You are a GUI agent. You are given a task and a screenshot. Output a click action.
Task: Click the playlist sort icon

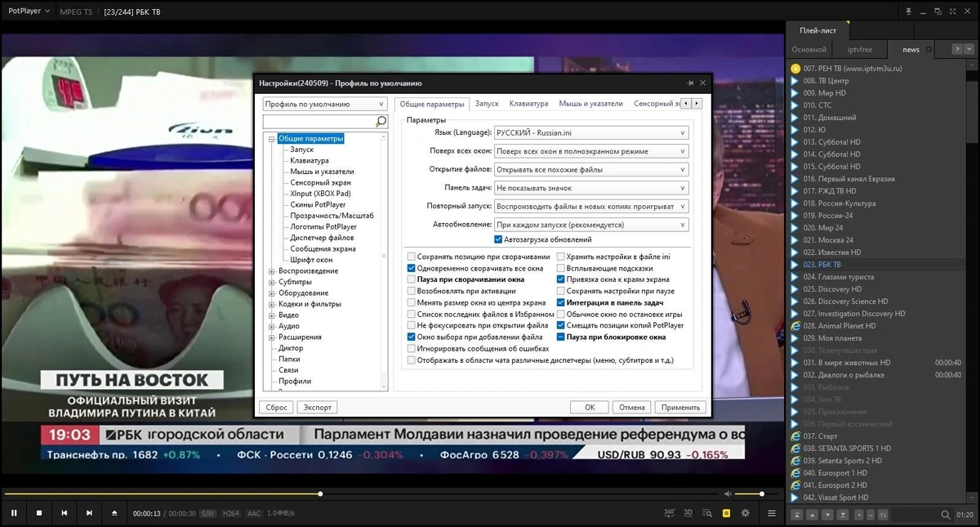(x=883, y=515)
